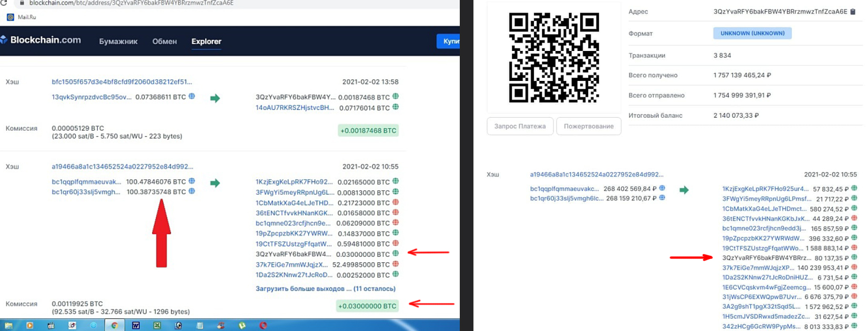
Task: Open transaction hash bfc1505f657d3e4bf8cfd9f2060d38212ef51
Action: (122, 82)
